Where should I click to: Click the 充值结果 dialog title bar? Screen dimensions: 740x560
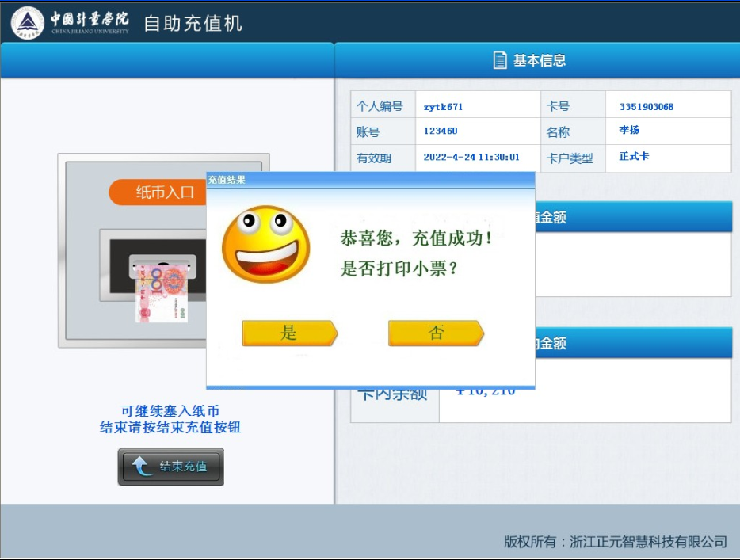tap(370, 180)
